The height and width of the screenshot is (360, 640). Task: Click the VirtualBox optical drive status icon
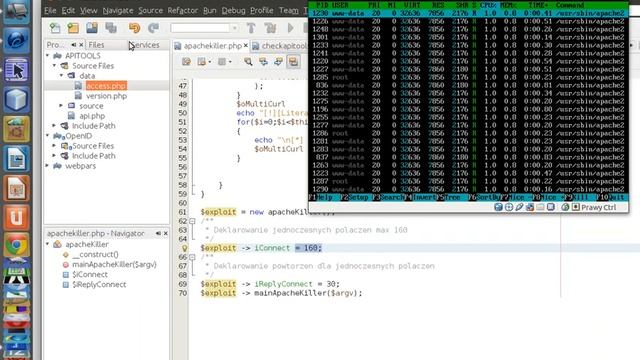[x=509, y=207]
